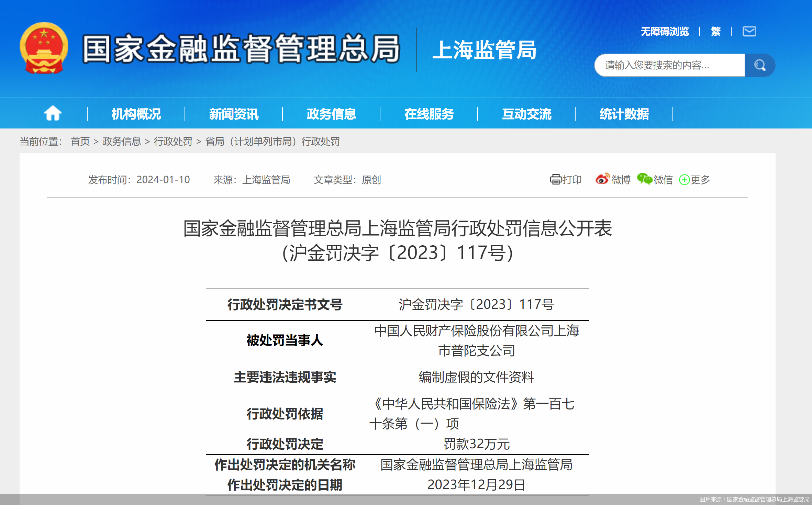Screen dimensions: 812x505
Task: Open 机构概况 menu
Action: [x=136, y=114]
